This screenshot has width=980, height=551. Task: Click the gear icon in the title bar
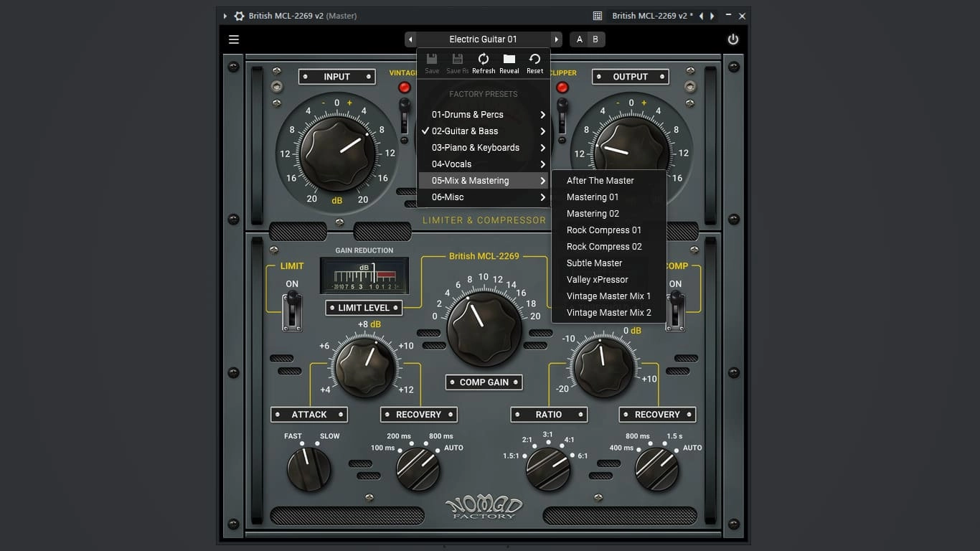[x=240, y=16]
